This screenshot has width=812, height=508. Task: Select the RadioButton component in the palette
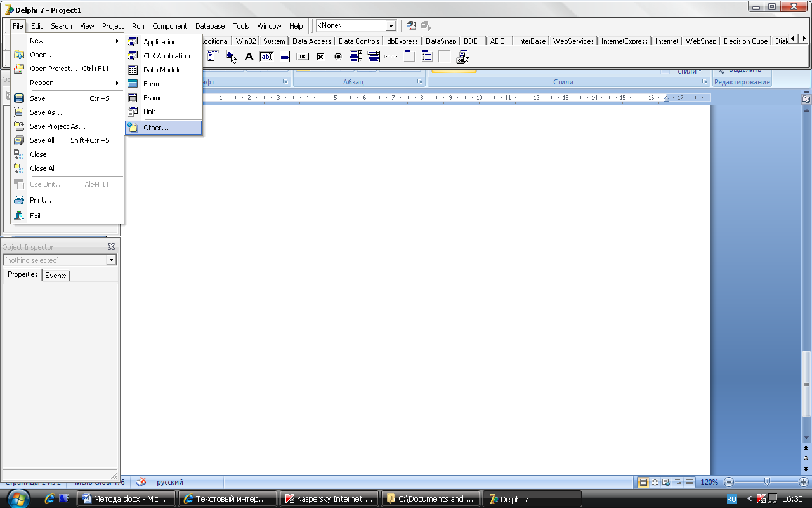pos(338,57)
